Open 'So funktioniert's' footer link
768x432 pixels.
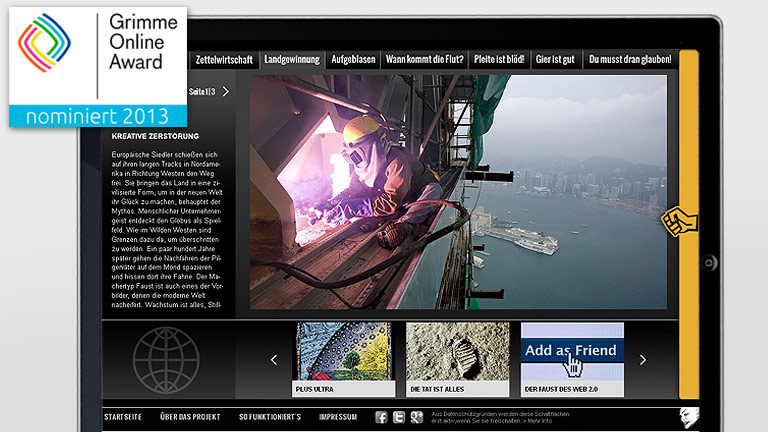coord(270,417)
